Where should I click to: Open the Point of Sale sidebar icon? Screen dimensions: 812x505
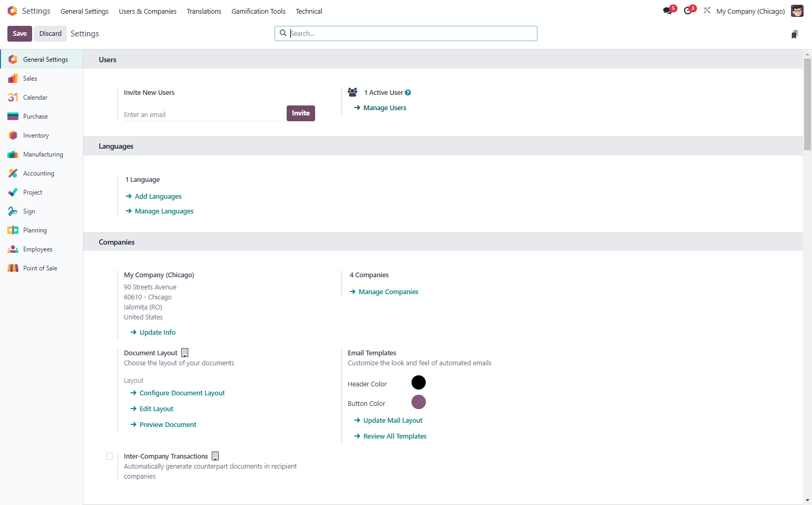pos(13,268)
